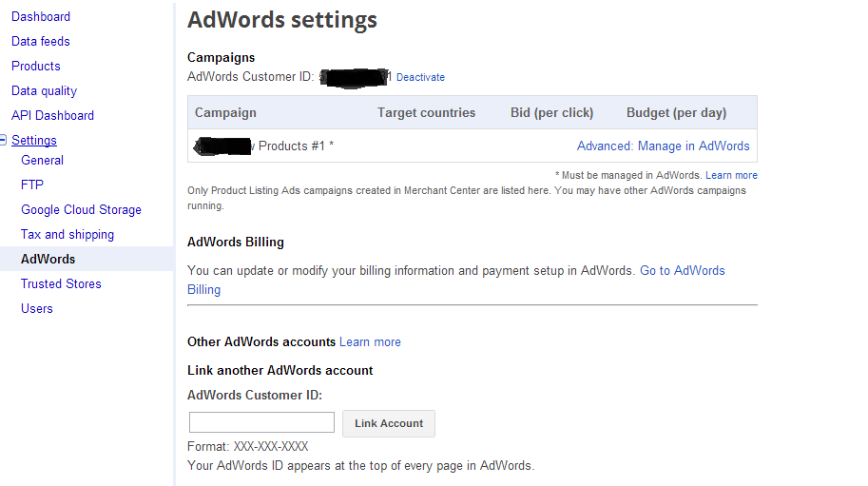The height and width of the screenshot is (486, 868).
Task: Go to Data feeds
Action: [41, 42]
